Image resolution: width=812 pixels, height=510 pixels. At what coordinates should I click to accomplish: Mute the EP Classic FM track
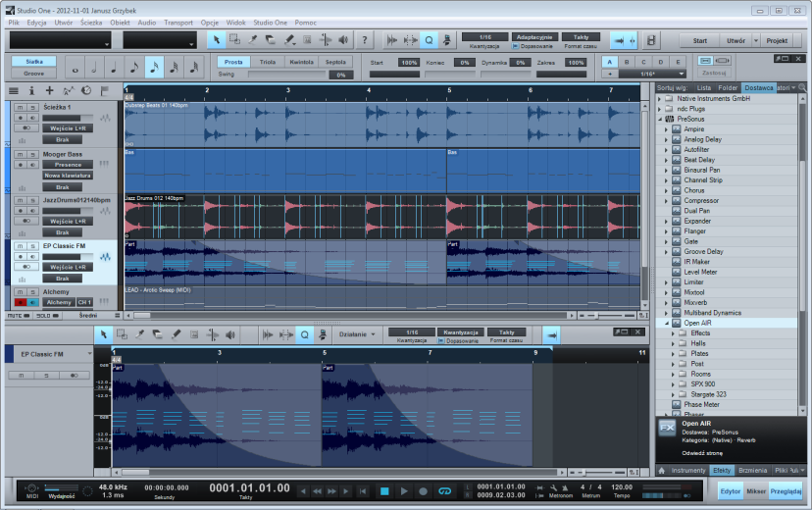coord(20,246)
